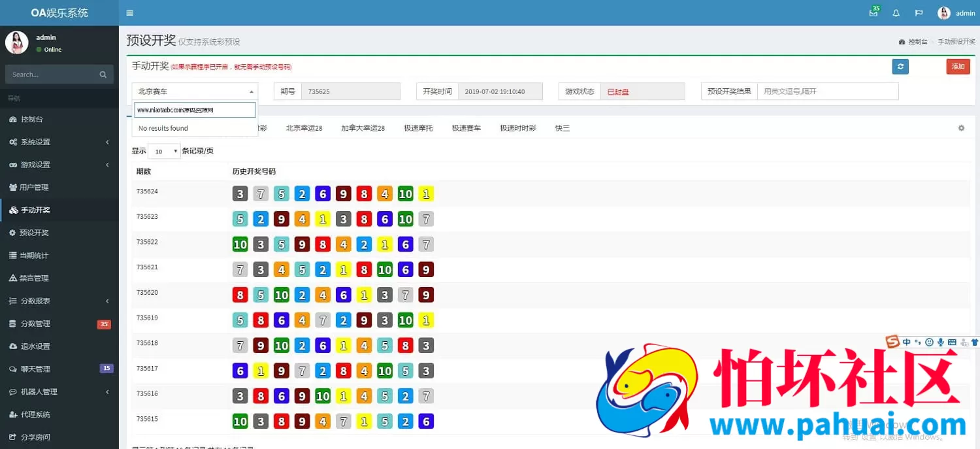Open the mail messages icon with badge

click(873, 13)
